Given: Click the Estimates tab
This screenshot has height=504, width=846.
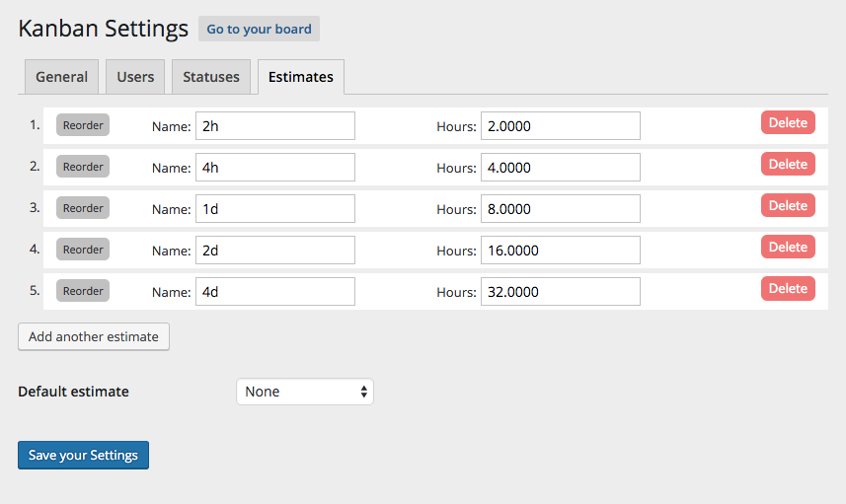Looking at the screenshot, I should (x=301, y=77).
